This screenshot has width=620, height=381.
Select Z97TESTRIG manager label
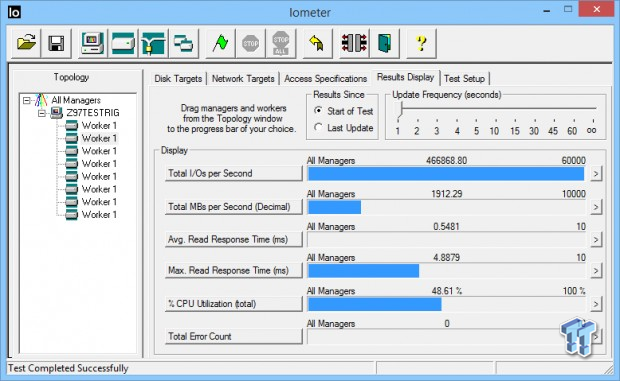(x=93, y=113)
